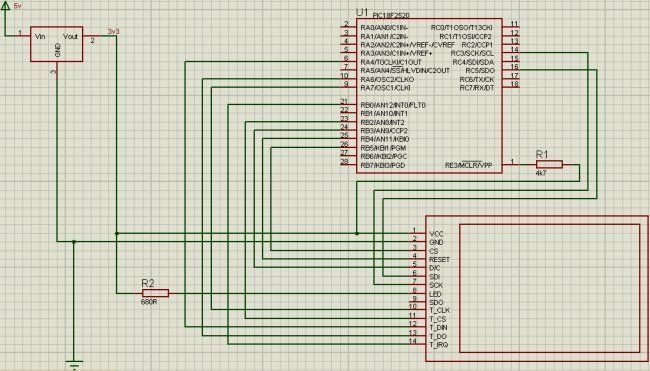Select the voltage regulator component box
This screenshot has width=650, height=371.
pos(57,44)
